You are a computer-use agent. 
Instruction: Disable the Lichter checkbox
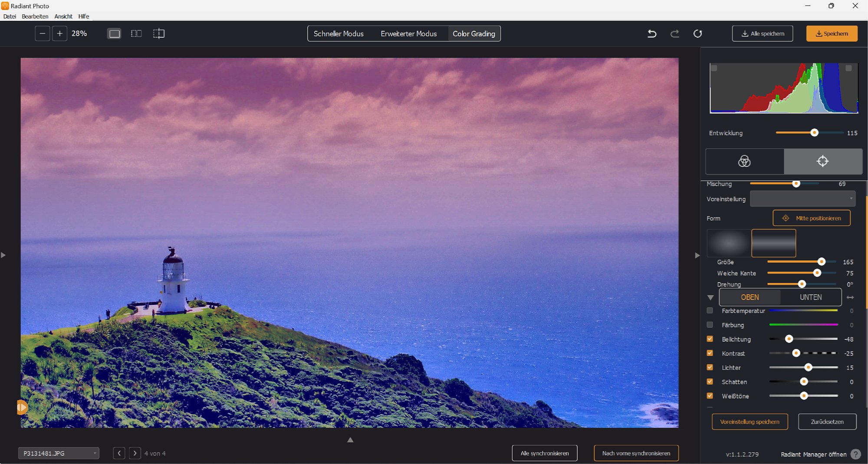point(710,367)
